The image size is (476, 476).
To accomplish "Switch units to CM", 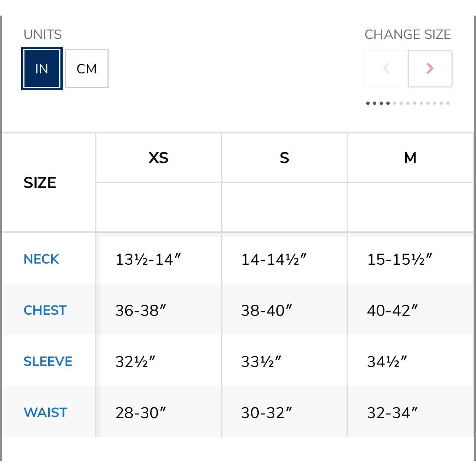I will (x=87, y=69).
